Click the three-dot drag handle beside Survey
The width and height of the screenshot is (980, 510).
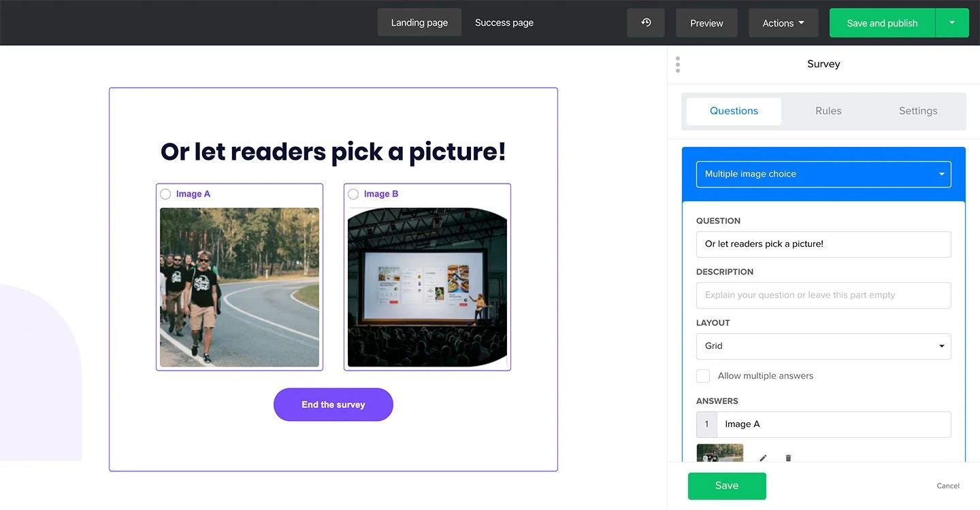678,65
